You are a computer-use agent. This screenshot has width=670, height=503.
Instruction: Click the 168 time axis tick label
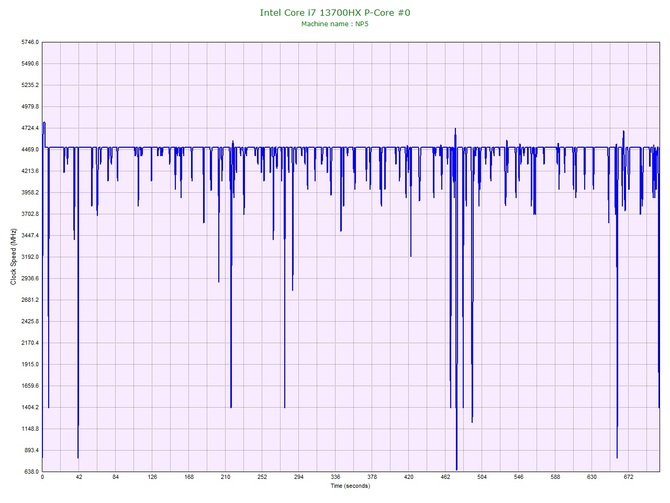[189, 477]
